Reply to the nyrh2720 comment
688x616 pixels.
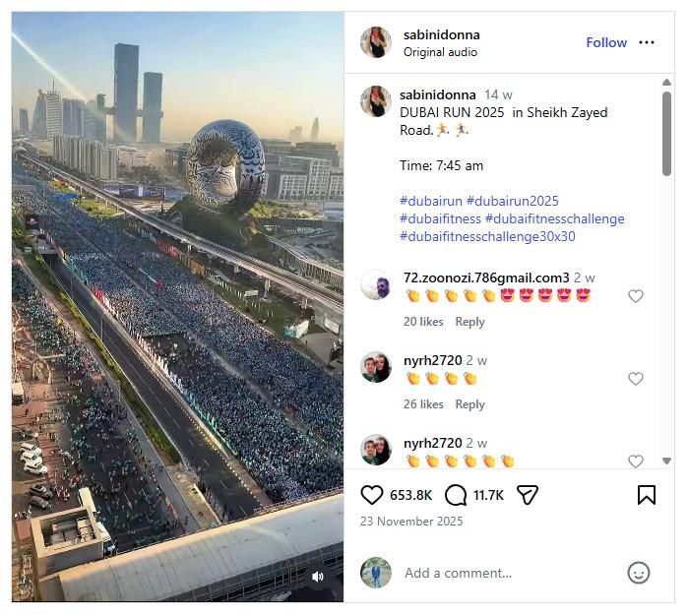click(469, 404)
